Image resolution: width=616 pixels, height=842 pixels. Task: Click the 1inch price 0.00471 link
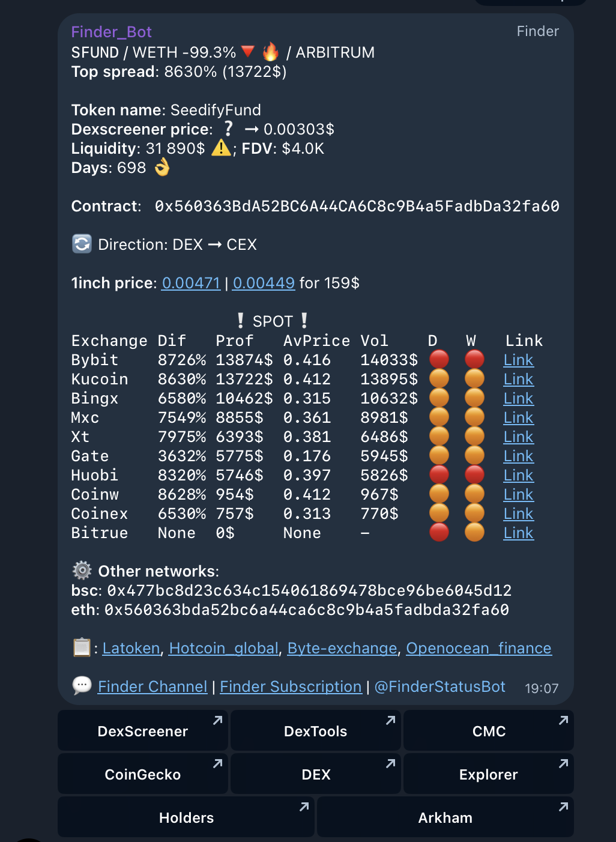point(191,283)
